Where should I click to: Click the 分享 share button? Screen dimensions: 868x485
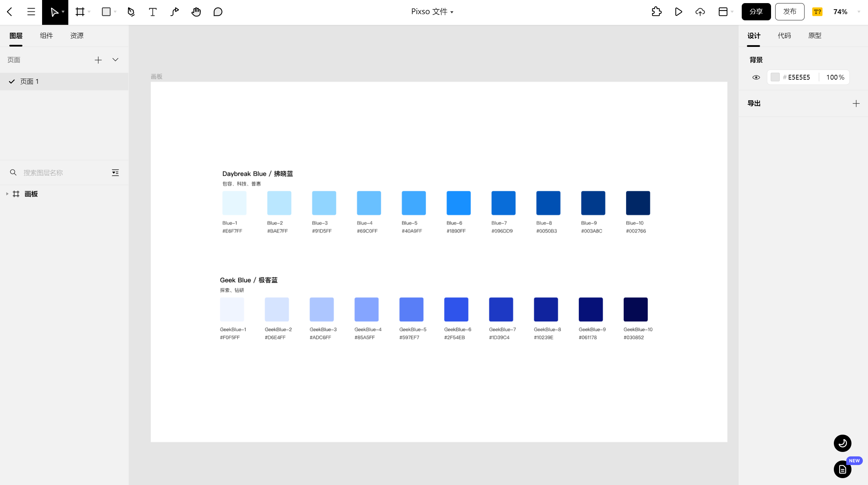756,12
